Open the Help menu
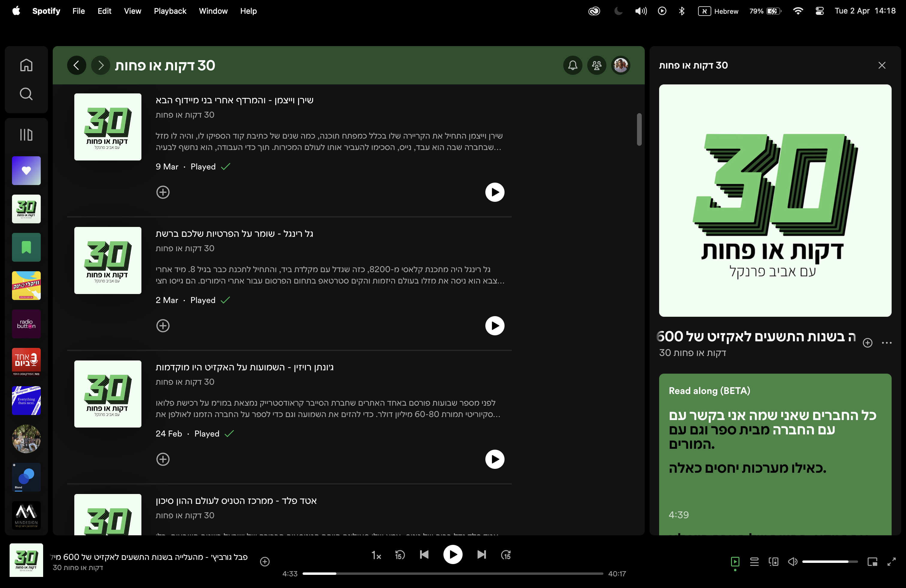This screenshot has width=906, height=588. 249,11
